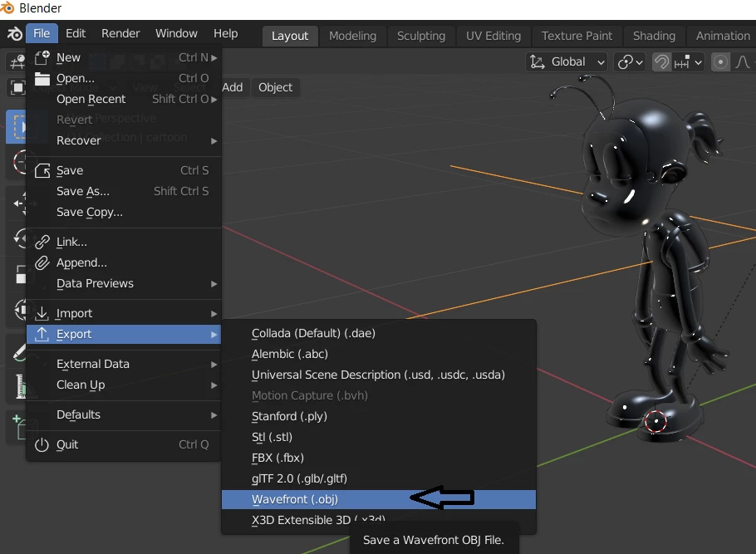This screenshot has width=756, height=554.
Task: Export as X3D Extensible 3D
Action: tap(379, 520)
